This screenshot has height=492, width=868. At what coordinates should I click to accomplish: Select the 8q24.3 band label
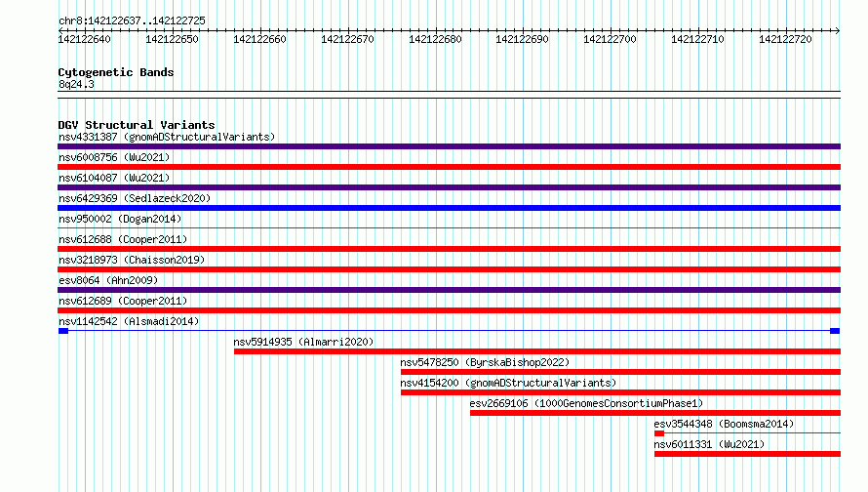pos(76,84)
